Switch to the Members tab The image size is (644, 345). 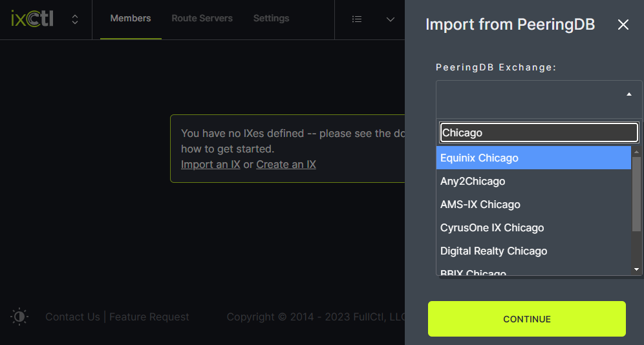131,19
